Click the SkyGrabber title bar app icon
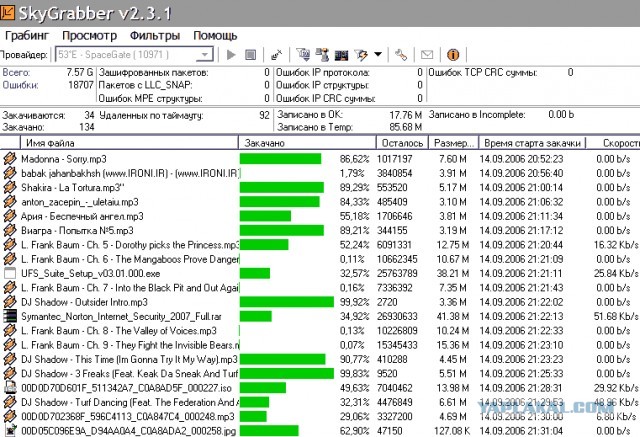The width and height of the screenshot is (640, 437). (x=7, y=12)
